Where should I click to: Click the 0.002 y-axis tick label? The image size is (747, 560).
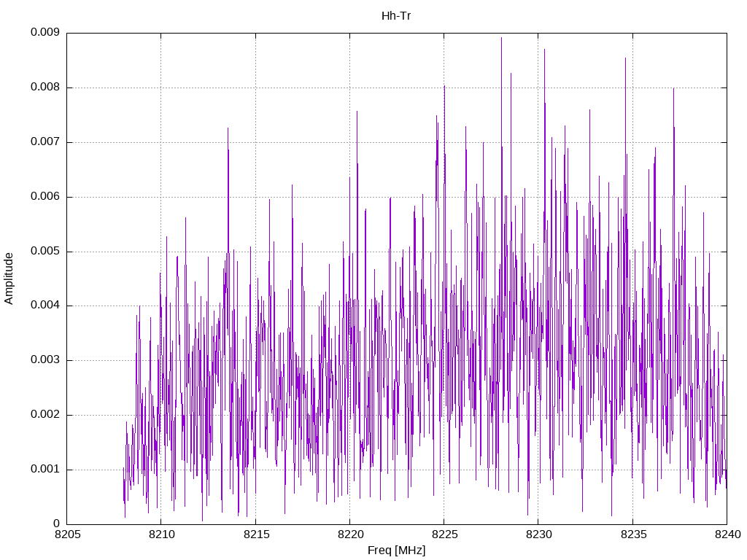[x=45, y=415]
